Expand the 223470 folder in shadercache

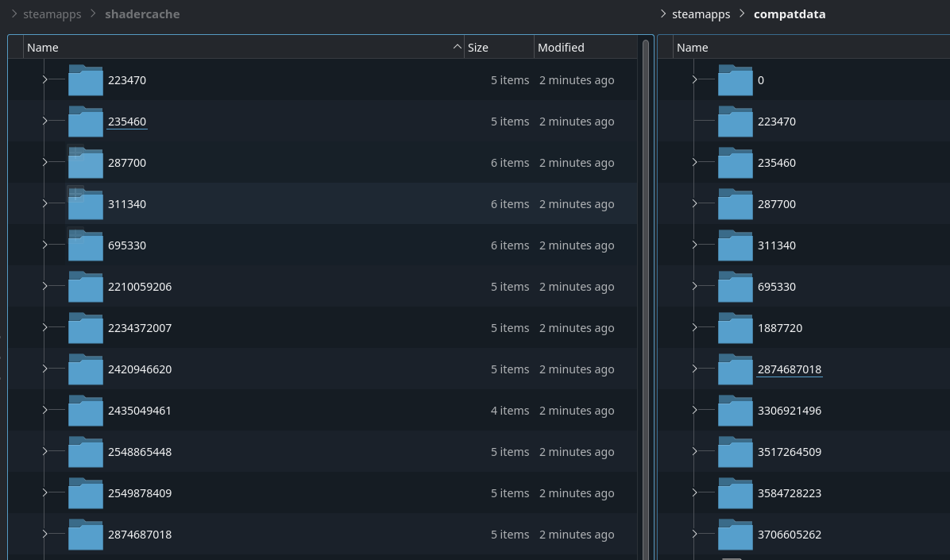(x=44, y=79)
